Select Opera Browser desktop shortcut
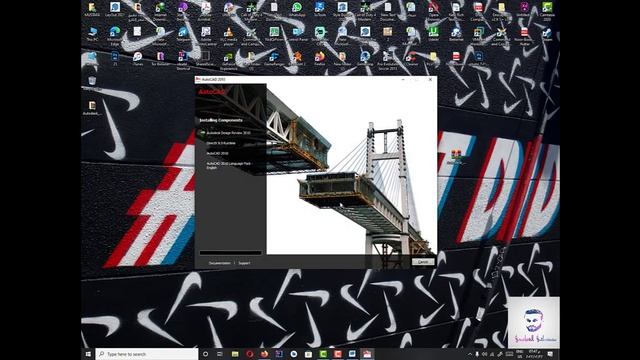Viewport: 640px width, 360px height. 433,11
